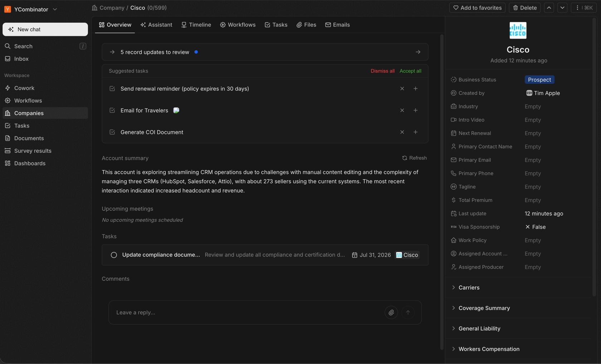Click the Empty value for Industry

[x=533, y=107]
